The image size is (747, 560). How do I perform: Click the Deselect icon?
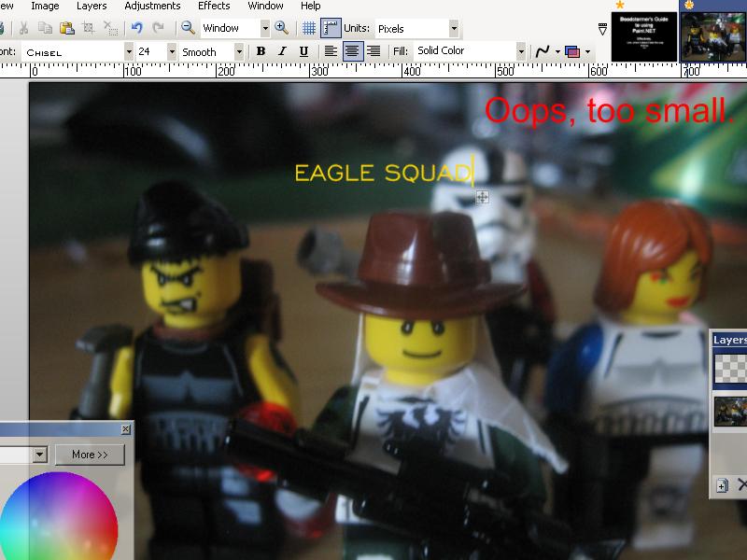click(x=110, y=29)
